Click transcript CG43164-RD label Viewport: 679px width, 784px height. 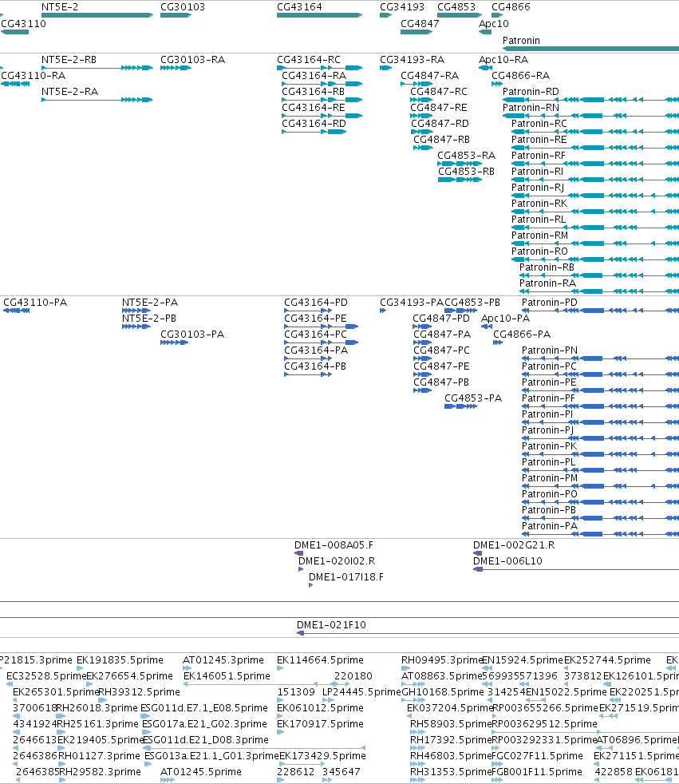(314, 124)
